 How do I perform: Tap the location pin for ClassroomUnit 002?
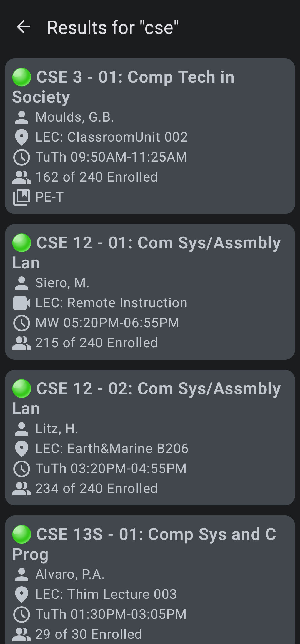coord(22,137)
